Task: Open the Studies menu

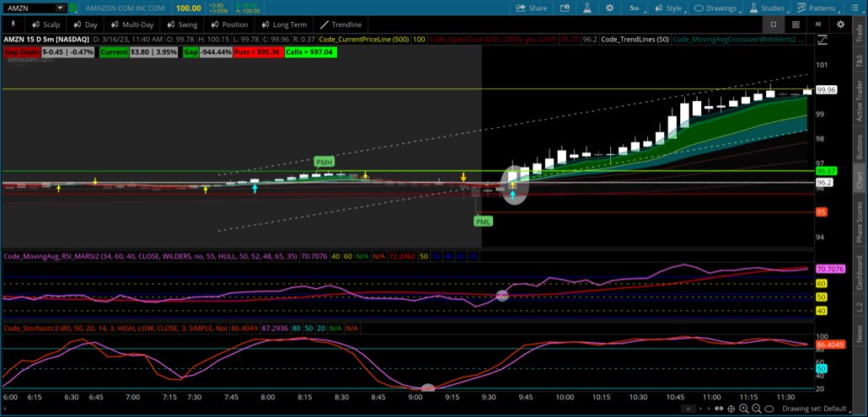Action: [x=769, y=8]
